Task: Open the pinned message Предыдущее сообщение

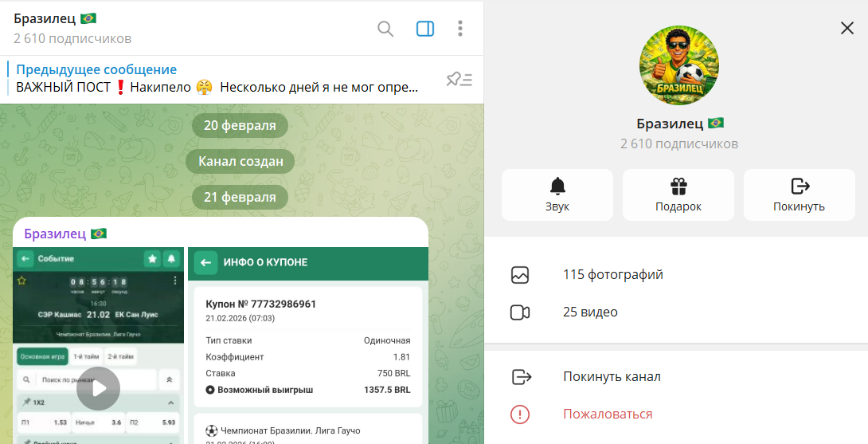Action: click(x=215, y=79)
